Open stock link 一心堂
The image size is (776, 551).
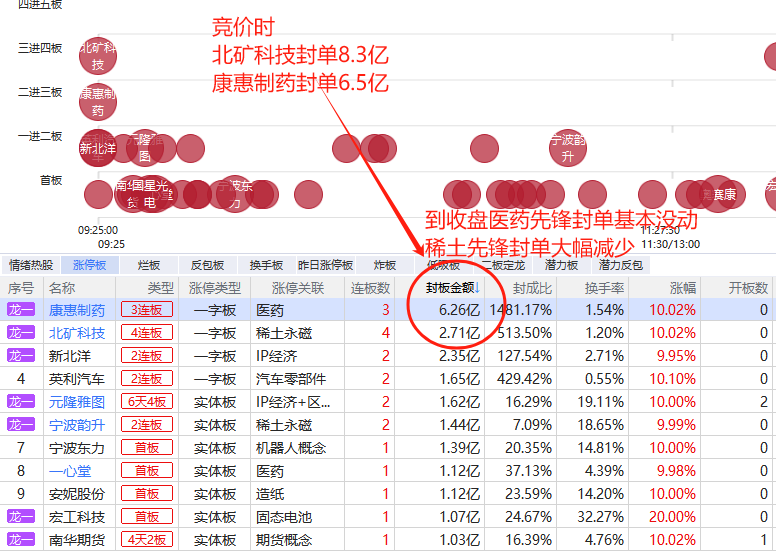70,471
